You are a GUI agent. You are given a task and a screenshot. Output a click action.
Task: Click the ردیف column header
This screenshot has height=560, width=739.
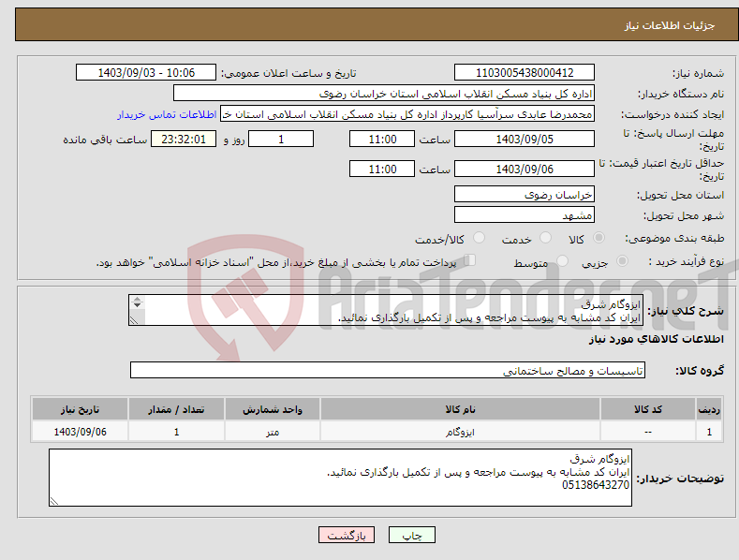pos(709,409)
